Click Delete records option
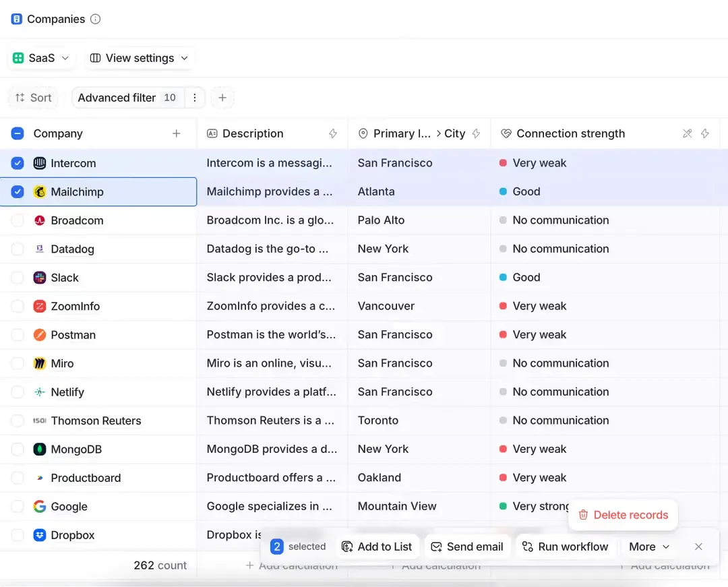Viewport: 728px width, 587px height. pos(623,515)
